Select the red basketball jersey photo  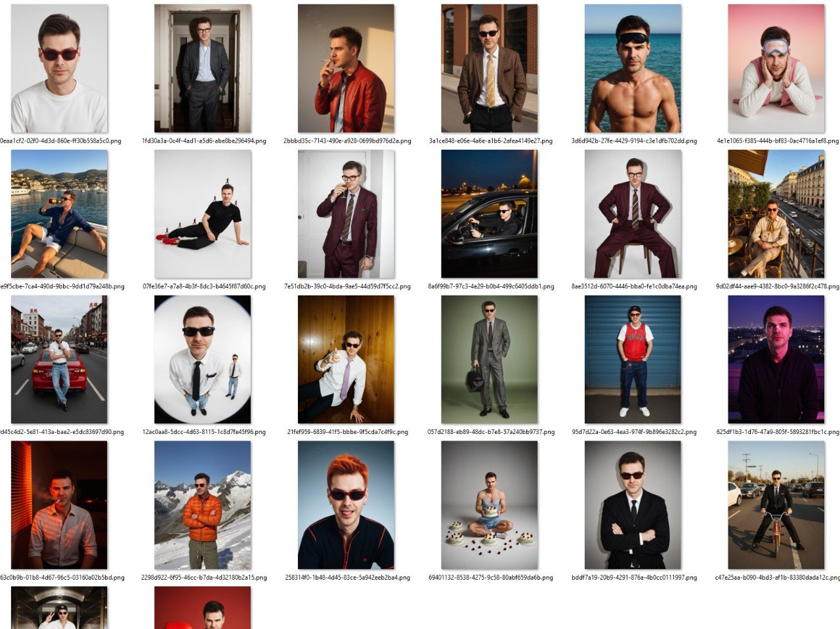point(633,360)
